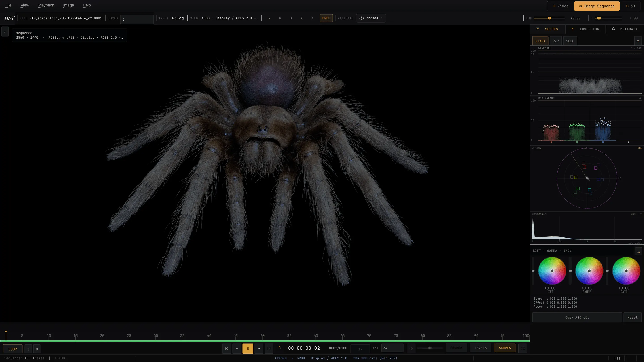The image size is (644, 362).
Task: Open the LAYER selector field
Action: (137, 19)
